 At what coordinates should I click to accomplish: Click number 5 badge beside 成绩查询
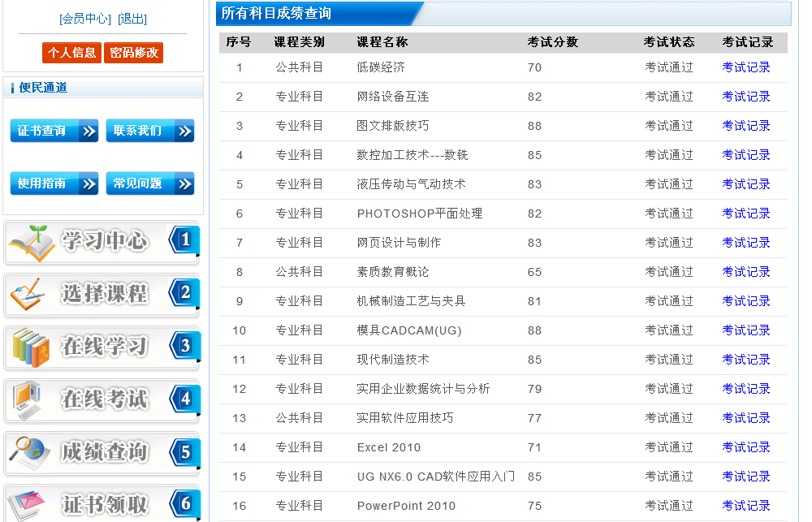185,452
